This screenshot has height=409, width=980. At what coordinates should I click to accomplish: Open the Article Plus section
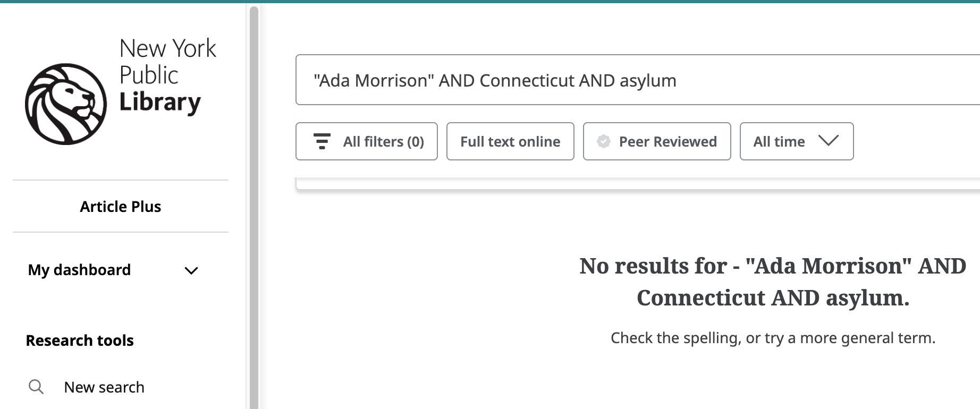click(x=121, y=207)
